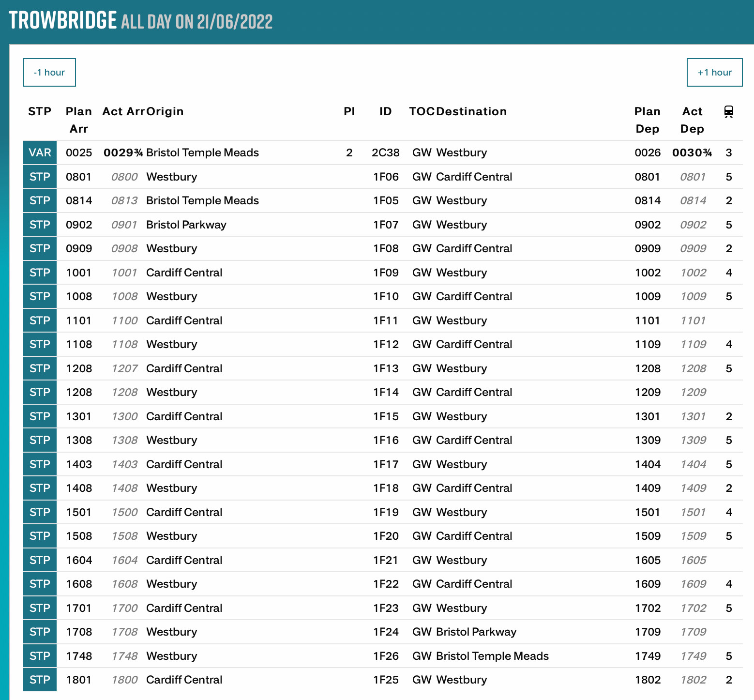This screenshot has height=700, width=754.
Task: Open train ID 1F06 to Cardiff Central
Action: point(385,177)
